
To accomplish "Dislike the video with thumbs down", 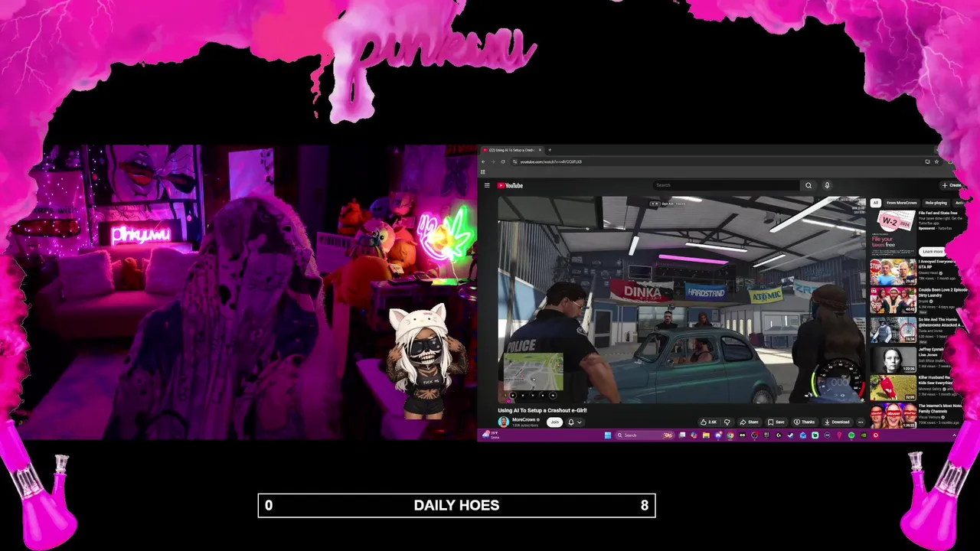I will click(x=727, y=422).
